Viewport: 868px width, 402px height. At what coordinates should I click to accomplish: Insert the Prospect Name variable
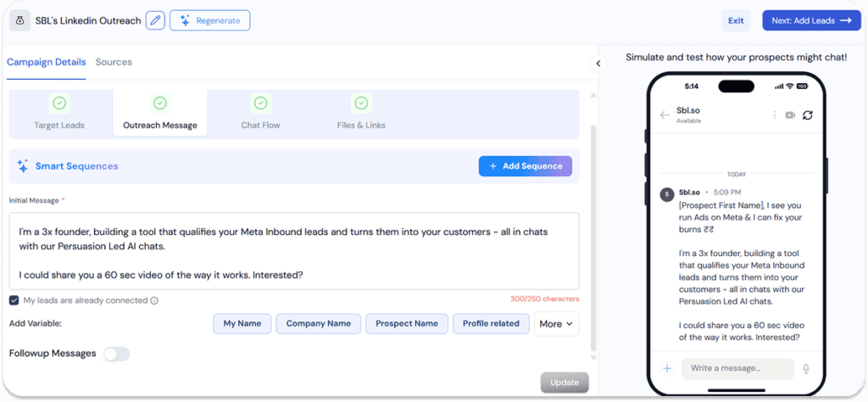point(406,323)
